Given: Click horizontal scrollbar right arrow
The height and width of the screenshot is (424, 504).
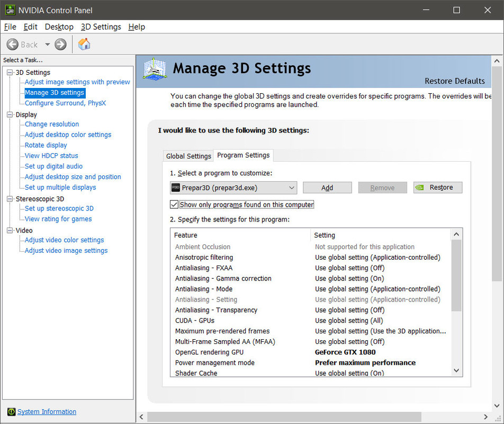Looking at the screenshot, I should [x=485, y=417].
